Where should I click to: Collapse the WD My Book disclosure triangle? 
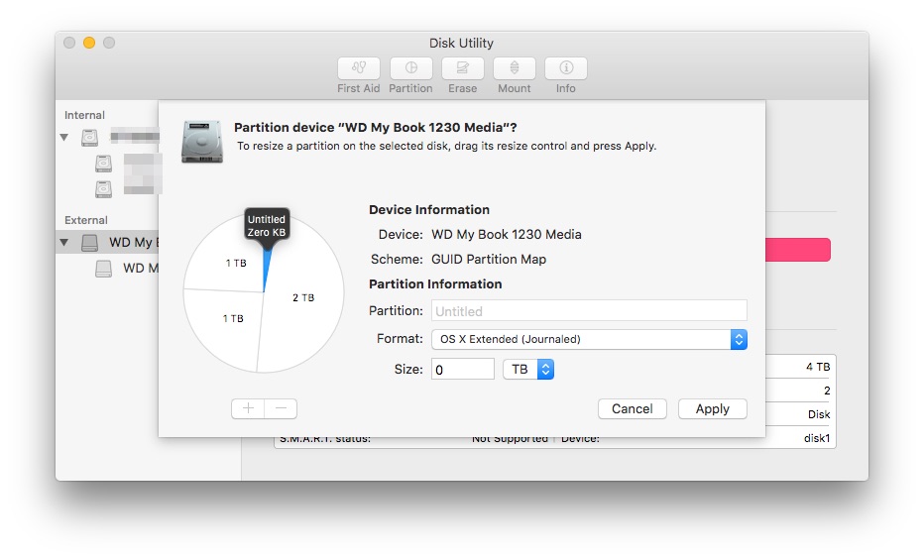point(64,242)
